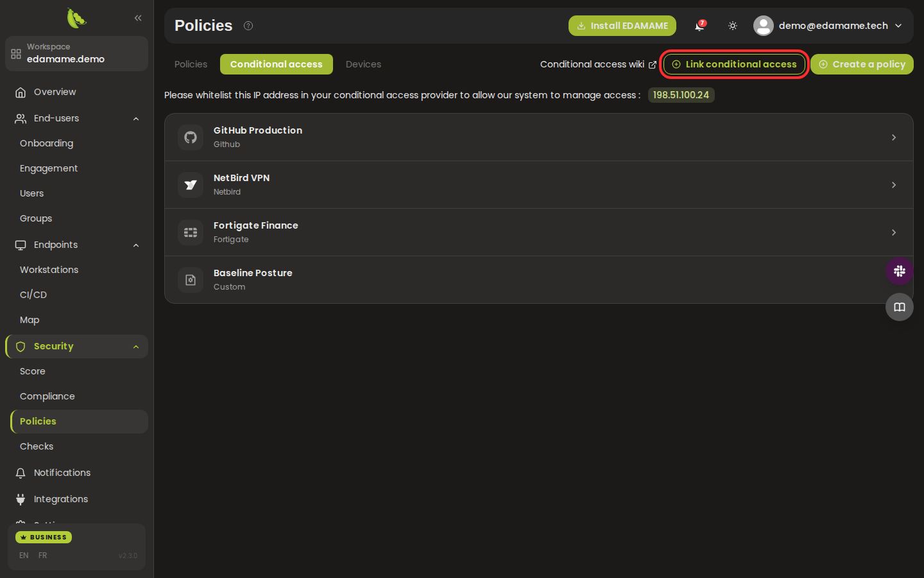Image resolution: width=924 pixels, height=578 pixels.
Task: Click the NetBird VPN bird icon
Action: coord(191,185)
